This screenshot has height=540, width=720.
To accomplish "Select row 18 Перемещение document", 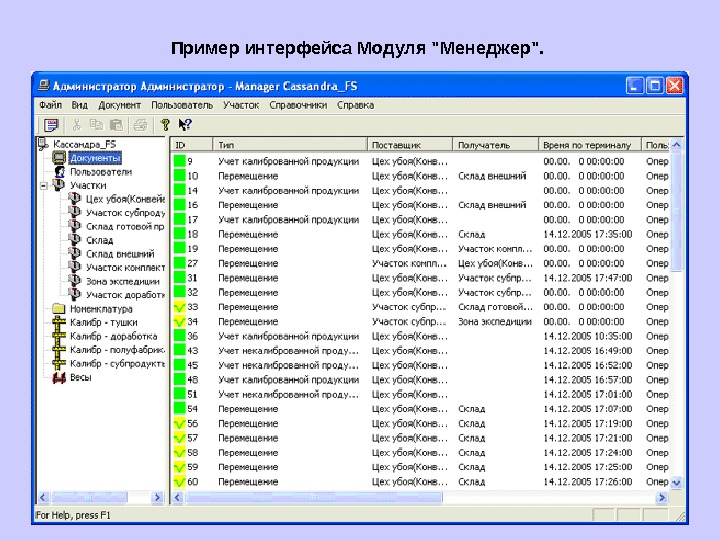I will point(420,234).
